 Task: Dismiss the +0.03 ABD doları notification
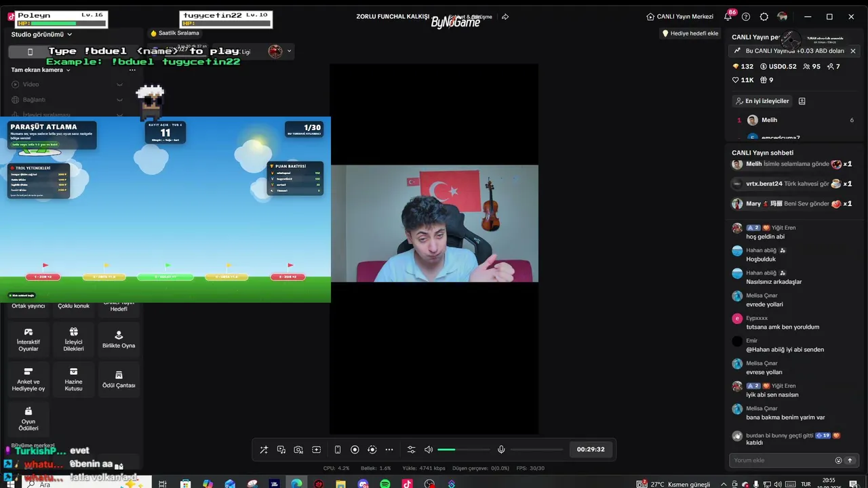click(853, 51)
